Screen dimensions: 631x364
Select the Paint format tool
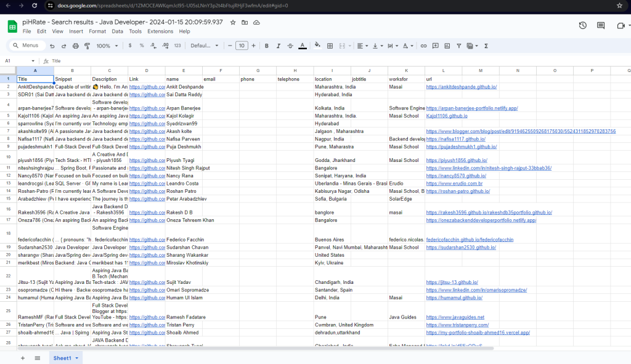click(87, 46)
